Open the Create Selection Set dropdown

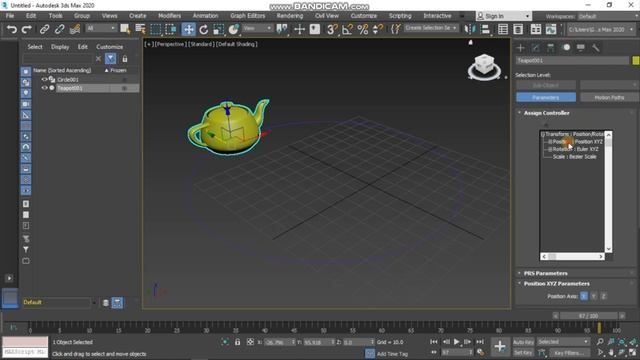click(x=431, y=28)
